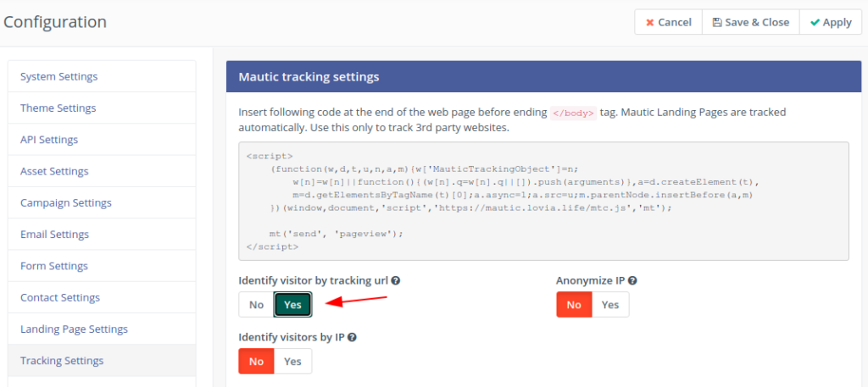868x387 pixels.
Task: Set Identify visitor by tracking url to Yes
Action: (292, 305)
